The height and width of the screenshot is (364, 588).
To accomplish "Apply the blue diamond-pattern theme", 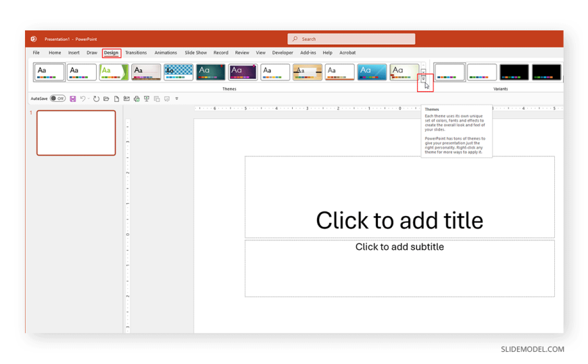I will [x=178, y=72].
